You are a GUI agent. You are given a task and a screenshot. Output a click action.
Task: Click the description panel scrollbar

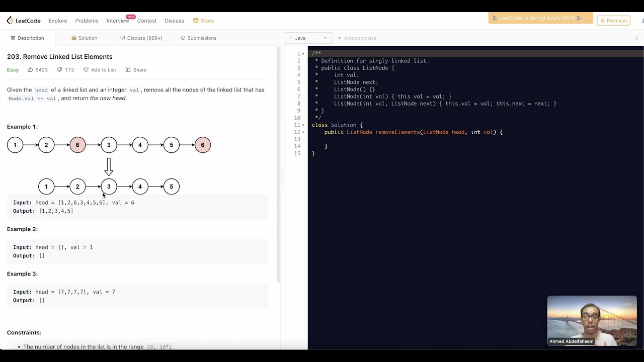click(x=279, y=165)
